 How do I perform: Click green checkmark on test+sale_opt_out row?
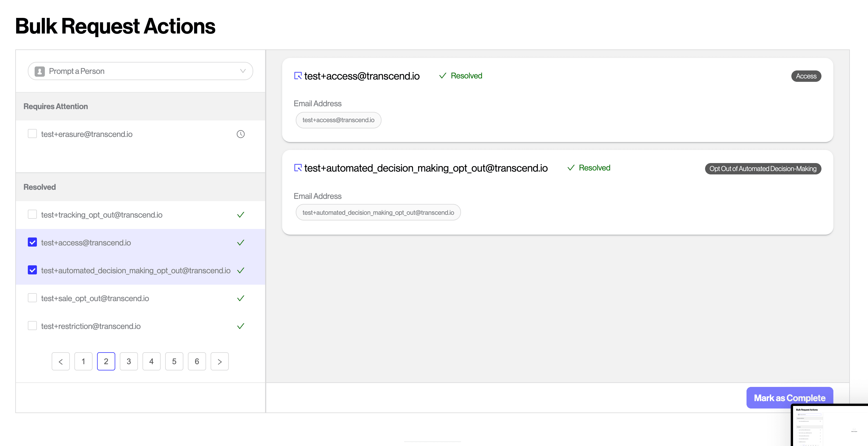[240, 298]
